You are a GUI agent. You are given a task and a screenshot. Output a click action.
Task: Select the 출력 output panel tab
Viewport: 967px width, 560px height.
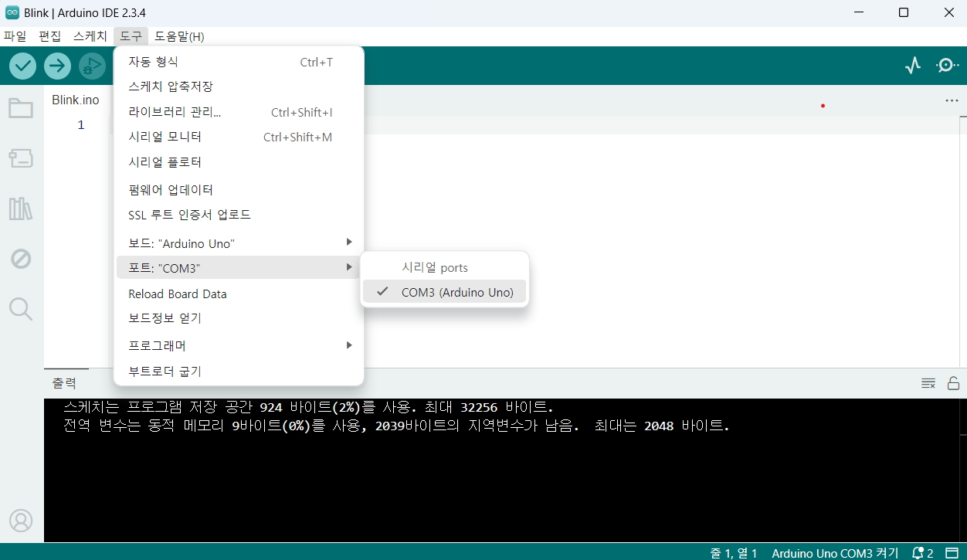pos(65,383)
